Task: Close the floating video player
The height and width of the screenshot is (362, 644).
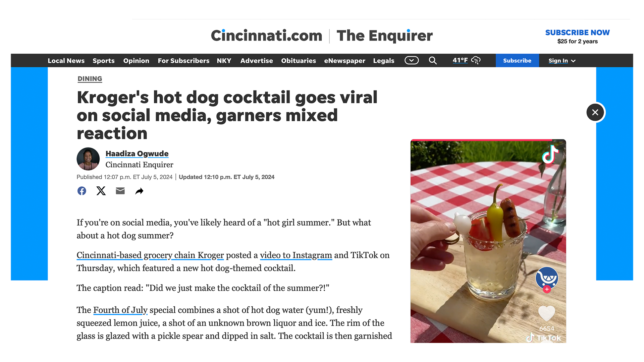Action: click(x=595, y=112)
